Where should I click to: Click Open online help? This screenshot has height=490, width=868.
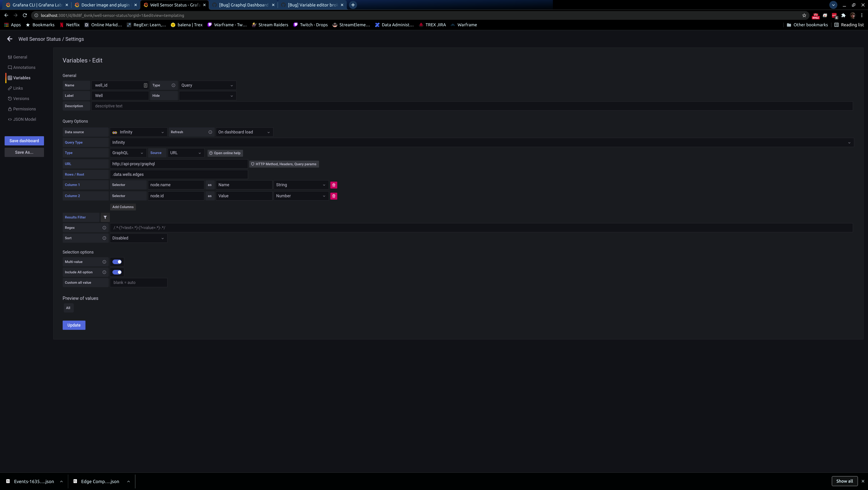[x=225, y=153]
